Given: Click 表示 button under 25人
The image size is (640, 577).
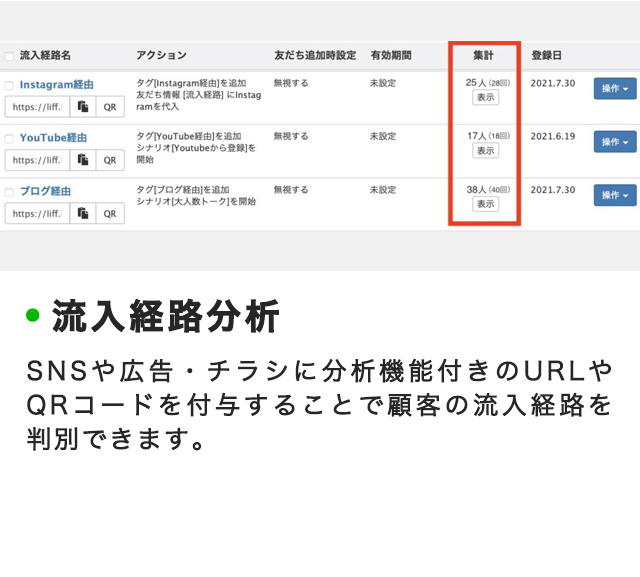Looking at the screenshot, I should point(485,98).
